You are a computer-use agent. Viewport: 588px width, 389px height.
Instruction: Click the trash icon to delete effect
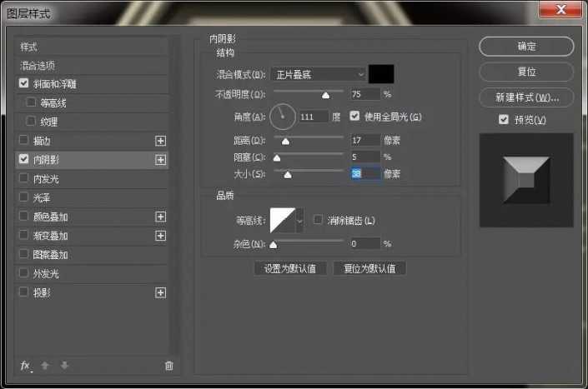coord(169,365)
